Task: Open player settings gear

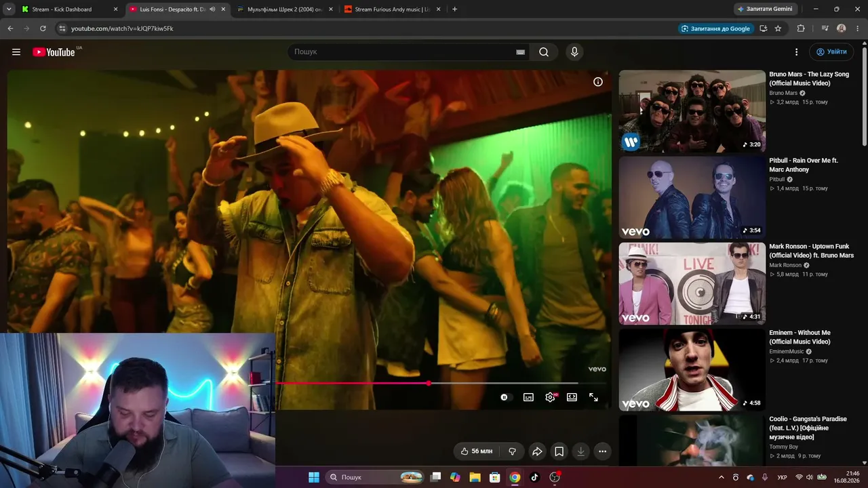Action: tap(550, 397)
